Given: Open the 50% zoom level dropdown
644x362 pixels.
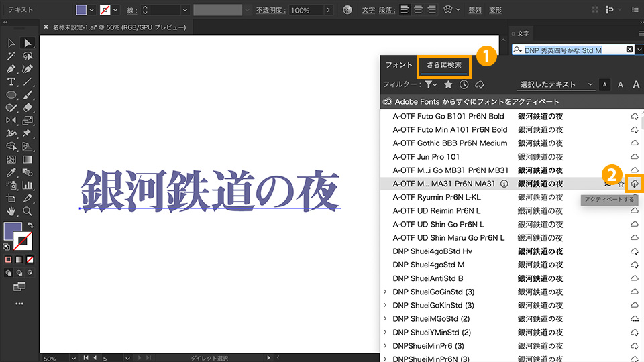Looking at the screenshot, I should click(73, 358).
